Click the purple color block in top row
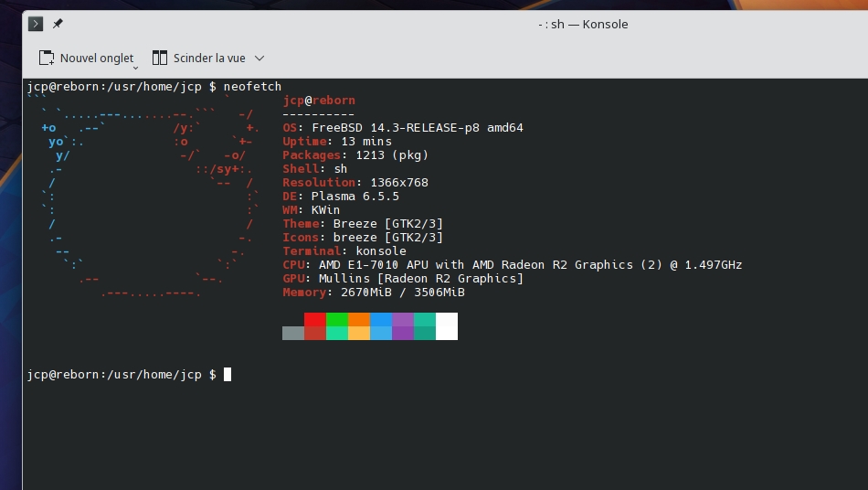Screen dimensions: 868x490 (x=403, y=319)
